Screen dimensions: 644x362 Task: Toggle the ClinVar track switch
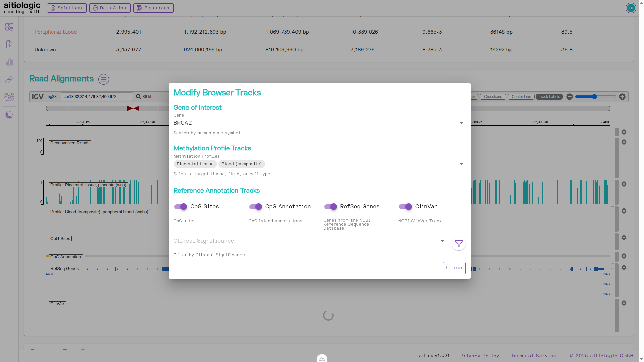(406, 207)
